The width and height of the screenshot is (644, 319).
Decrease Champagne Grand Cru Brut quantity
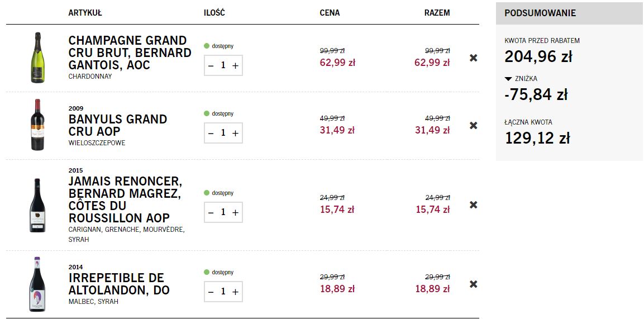pyautogui.click(x=211, y=66)
